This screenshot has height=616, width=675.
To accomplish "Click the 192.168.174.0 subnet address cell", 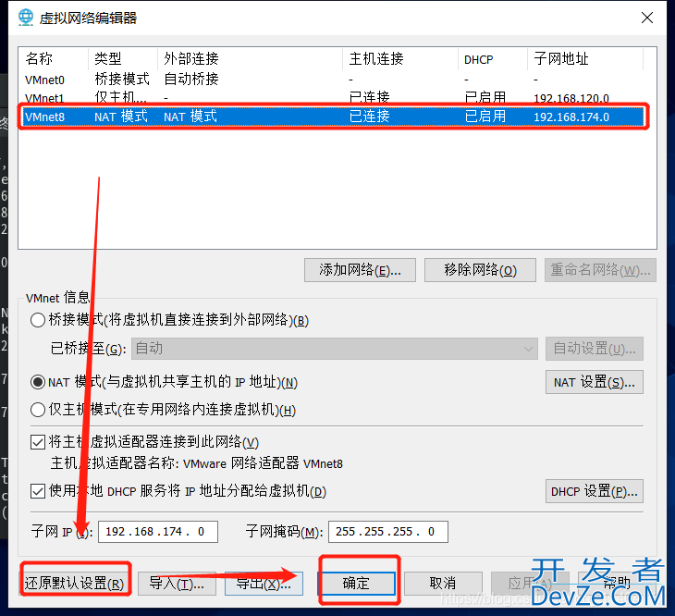I will coord(571,117).
